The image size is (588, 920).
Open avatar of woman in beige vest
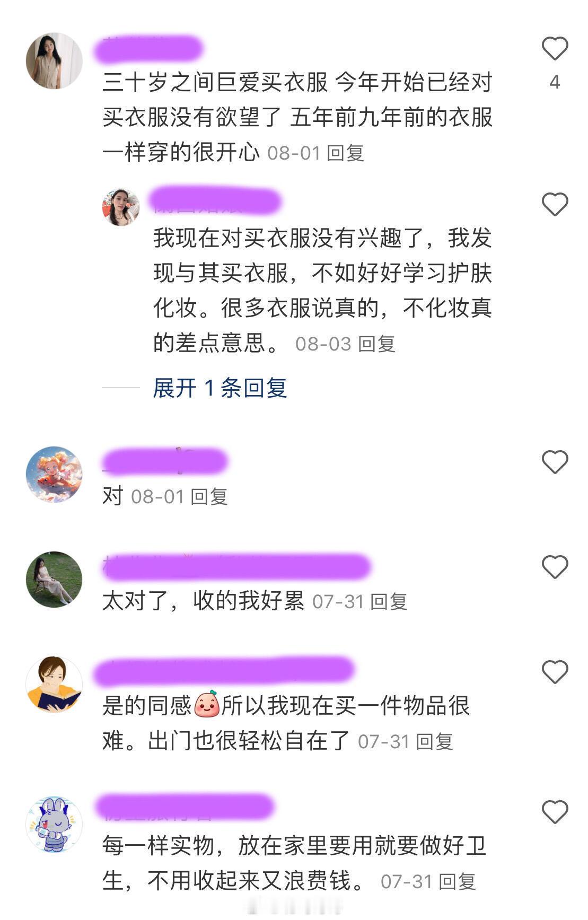[x=54, y=60]
